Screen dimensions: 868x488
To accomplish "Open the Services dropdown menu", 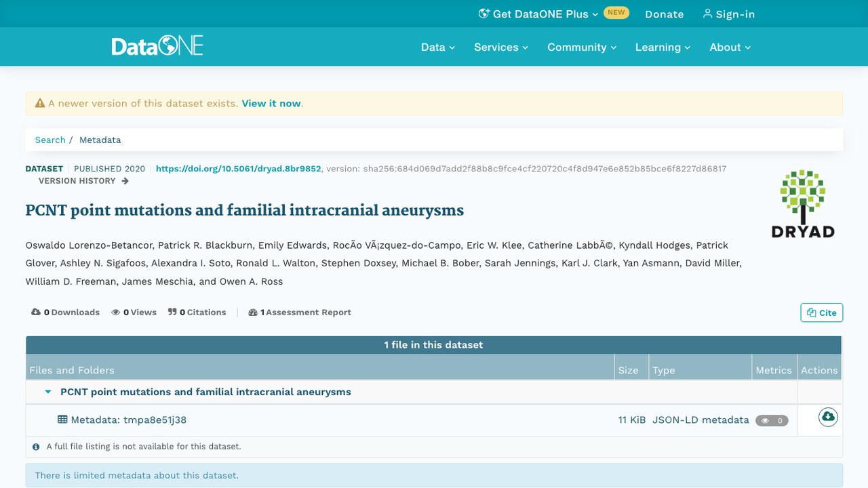I will click(x=501, y=47).
